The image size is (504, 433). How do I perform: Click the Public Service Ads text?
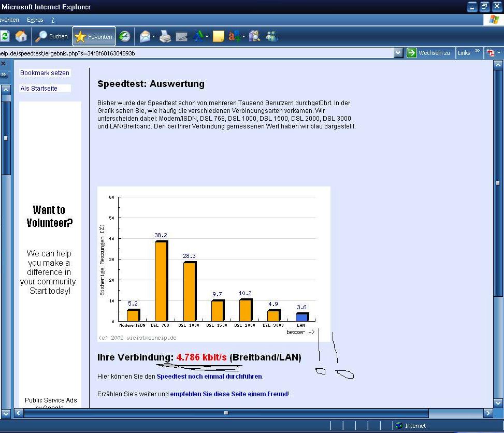coord(51,400)
